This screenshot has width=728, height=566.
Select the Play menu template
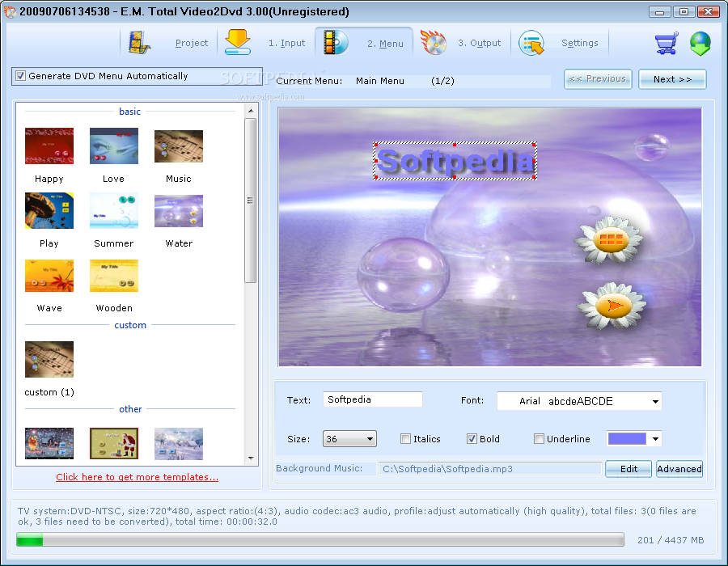[49, 210]
